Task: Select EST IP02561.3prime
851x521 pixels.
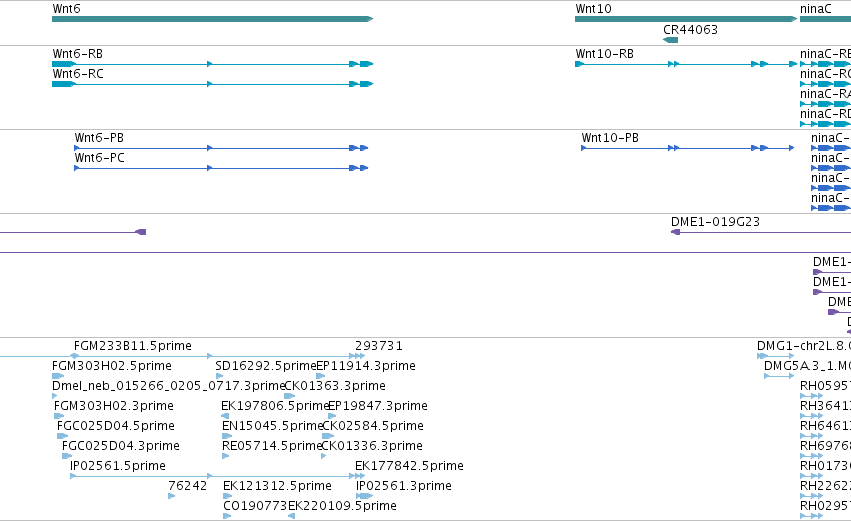Action: pyautogui.click(x=404, y=486)
